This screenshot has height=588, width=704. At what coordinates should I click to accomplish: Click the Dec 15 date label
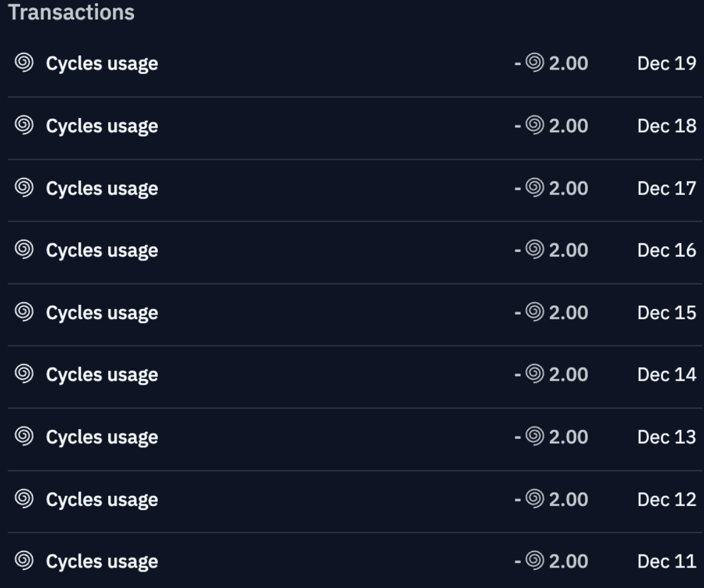click(666, 313)
